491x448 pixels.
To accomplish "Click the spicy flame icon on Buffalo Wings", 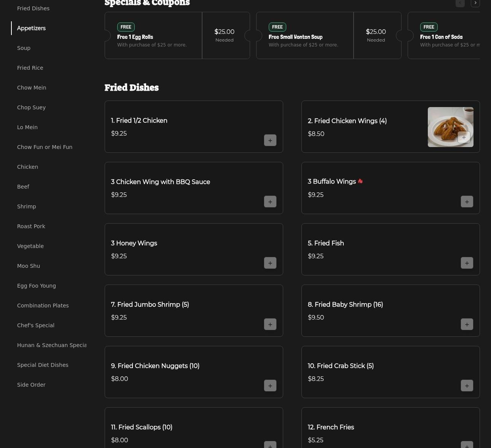I will coord(360,181).
